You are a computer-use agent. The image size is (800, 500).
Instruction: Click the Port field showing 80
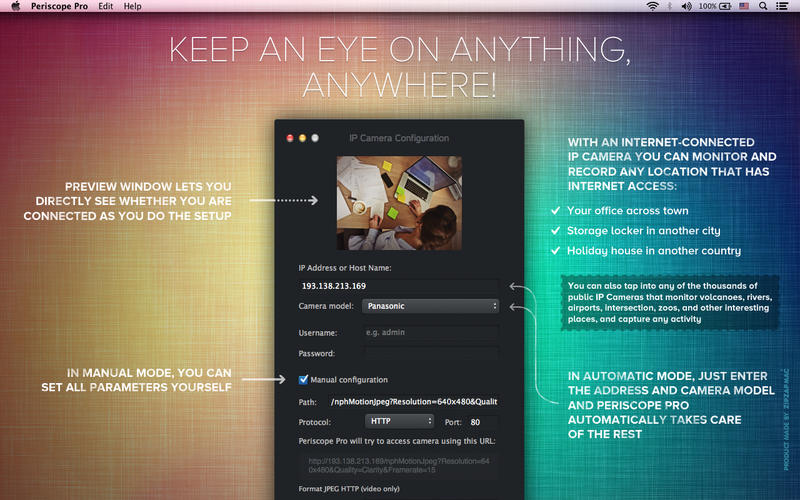(482, 422)
